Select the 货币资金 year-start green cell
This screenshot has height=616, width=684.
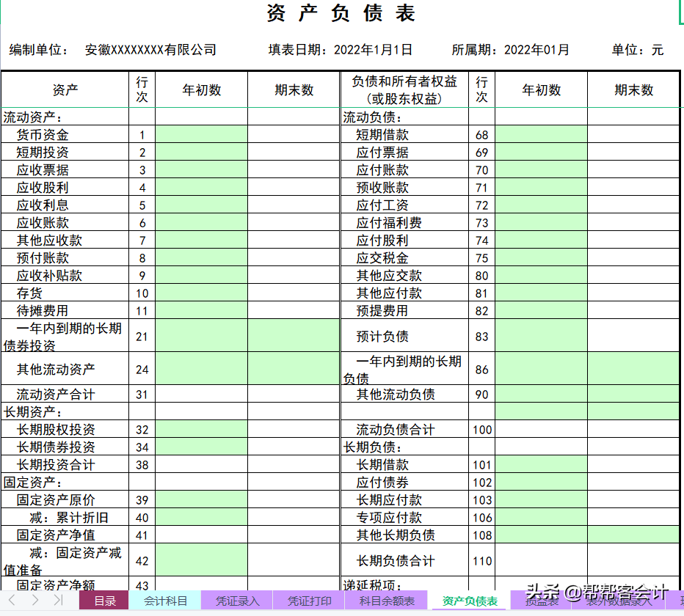click(x=202, y=134)
